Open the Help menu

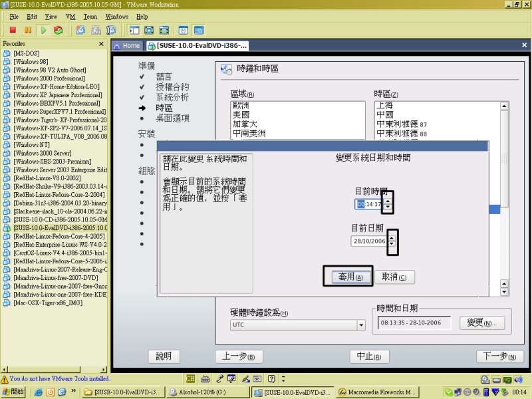pyautogui.click(x=142, y=17)
